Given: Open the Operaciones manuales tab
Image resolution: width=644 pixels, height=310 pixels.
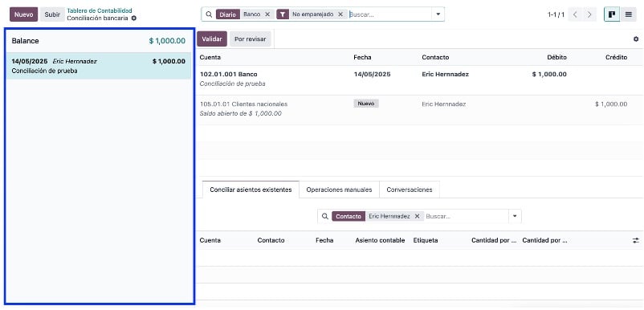Looking at the screenshot, I should pyautogui.click(x=339, y=190).
